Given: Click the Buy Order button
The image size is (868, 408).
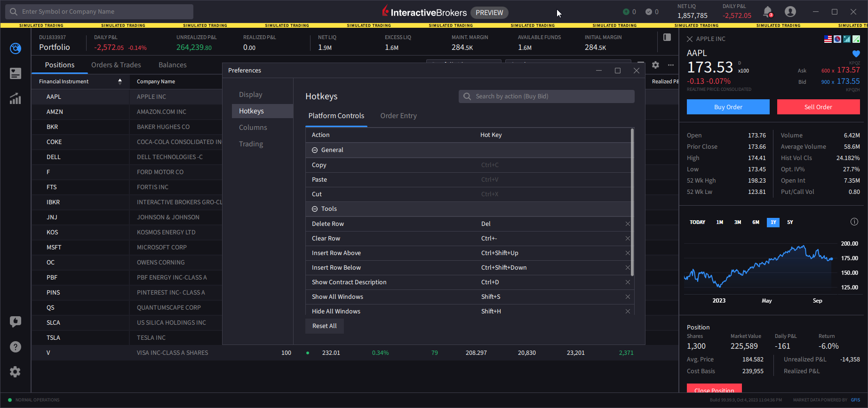Looking at the screenshot, I should click(x=728, y=107).
